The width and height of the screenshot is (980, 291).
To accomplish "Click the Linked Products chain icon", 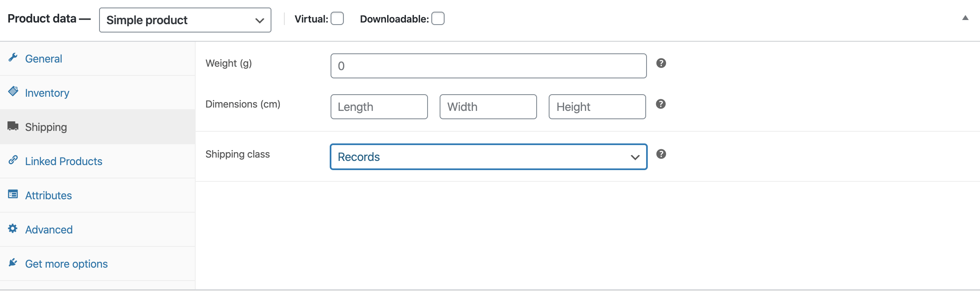I will tap(13, 160).
